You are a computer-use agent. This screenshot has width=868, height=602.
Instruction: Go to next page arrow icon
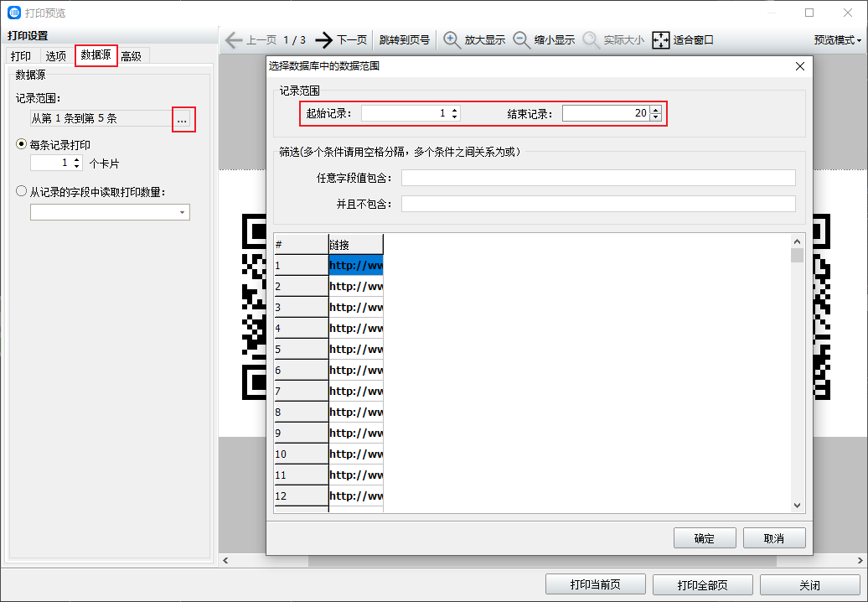point(324,40)
